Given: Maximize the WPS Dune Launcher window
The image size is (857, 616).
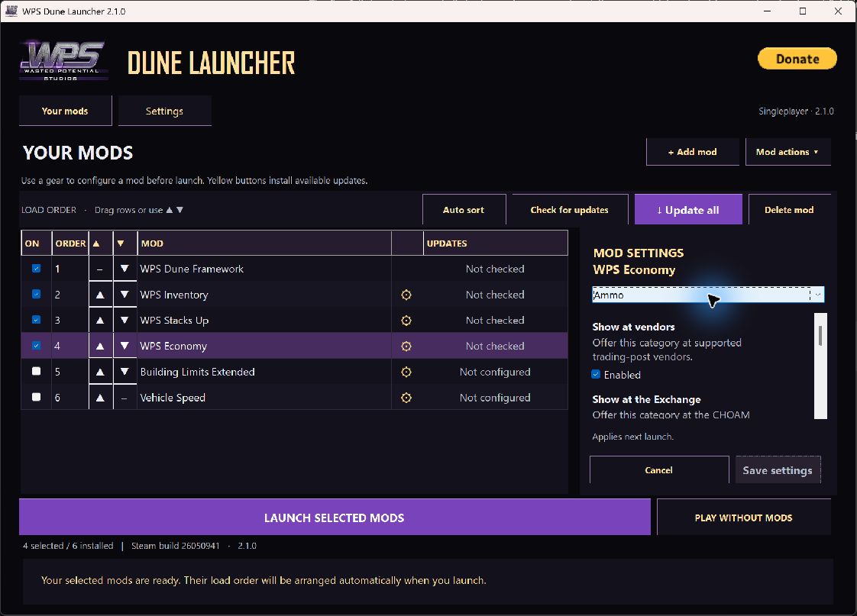Looking at the screenshot, I should point(802,11).
